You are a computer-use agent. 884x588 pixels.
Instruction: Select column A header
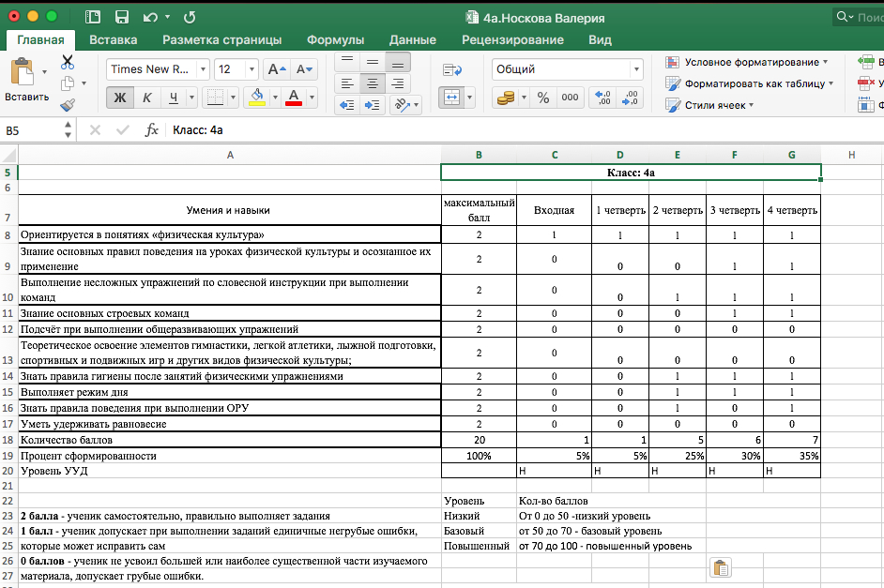[x=230, y=155]
